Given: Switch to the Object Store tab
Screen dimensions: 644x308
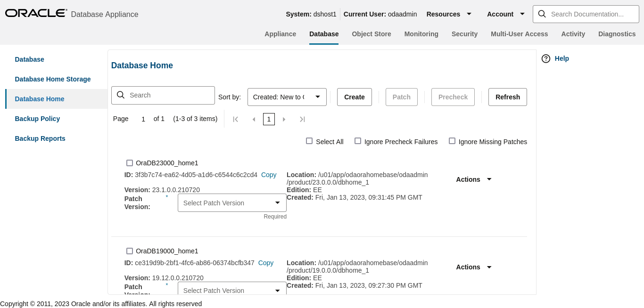Looking at the screenshot, I should point(372,34).
